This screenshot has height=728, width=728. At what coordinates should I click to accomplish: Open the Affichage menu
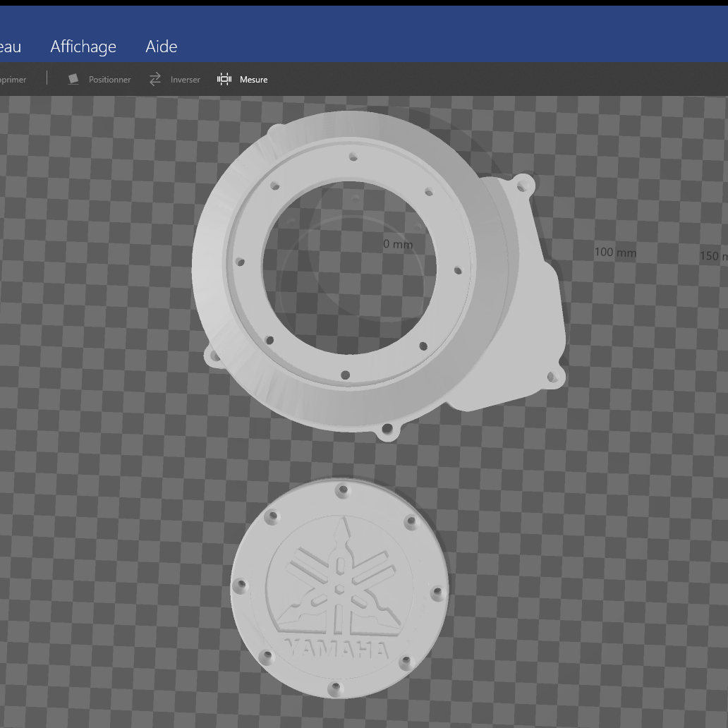pos(83,47)
